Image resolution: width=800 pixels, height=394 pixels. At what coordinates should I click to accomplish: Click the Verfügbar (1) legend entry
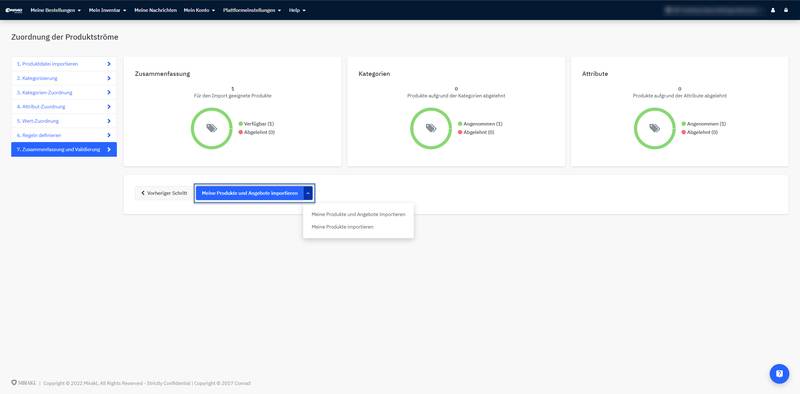pos(257,124)
